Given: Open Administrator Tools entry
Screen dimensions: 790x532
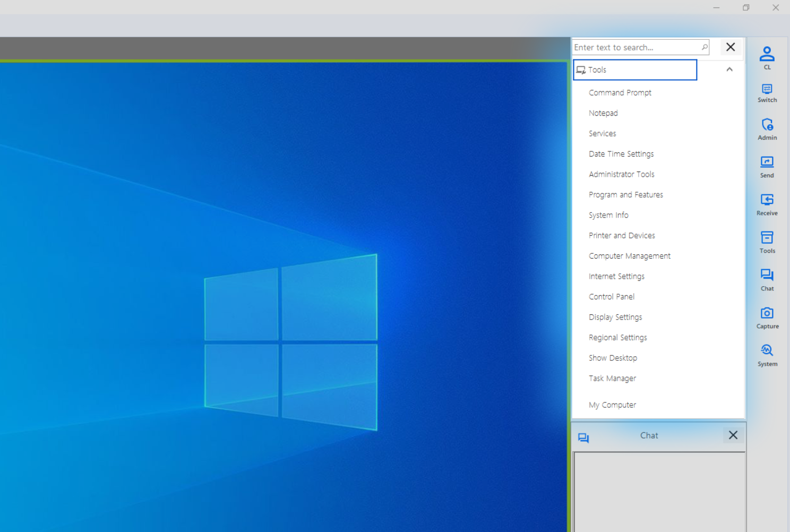Looking at the screenshot, I should click(622, 174).
